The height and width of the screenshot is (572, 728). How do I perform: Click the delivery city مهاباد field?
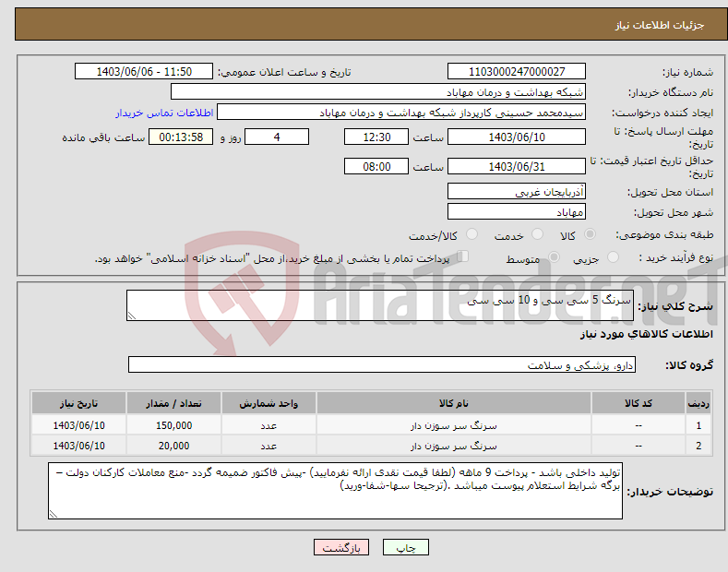517,211
